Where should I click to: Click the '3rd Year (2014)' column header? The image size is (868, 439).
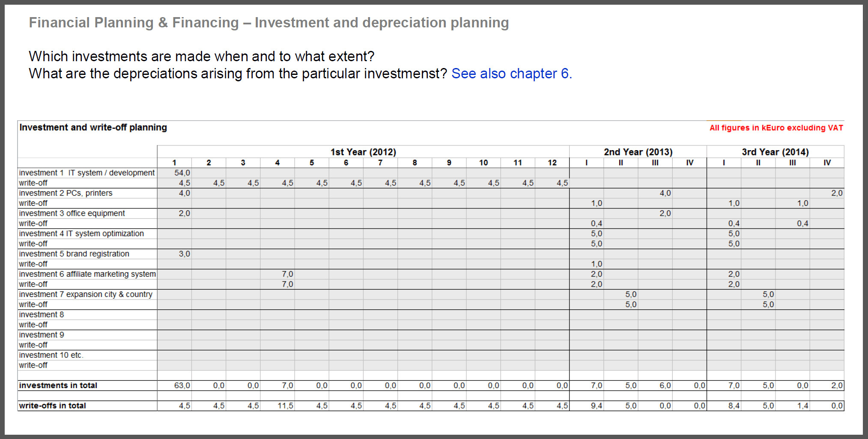coord(775,152)
